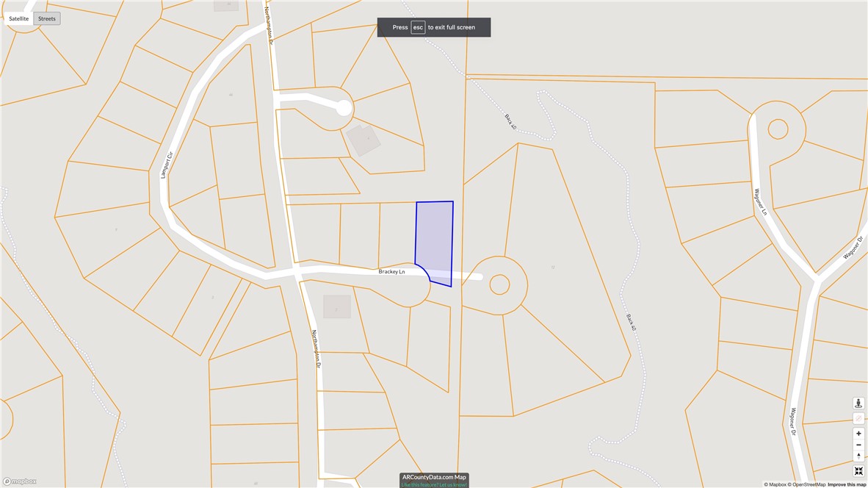Click the Brackey Ln street label
Viewport: 868px width, 488px height.
point(391,271)
